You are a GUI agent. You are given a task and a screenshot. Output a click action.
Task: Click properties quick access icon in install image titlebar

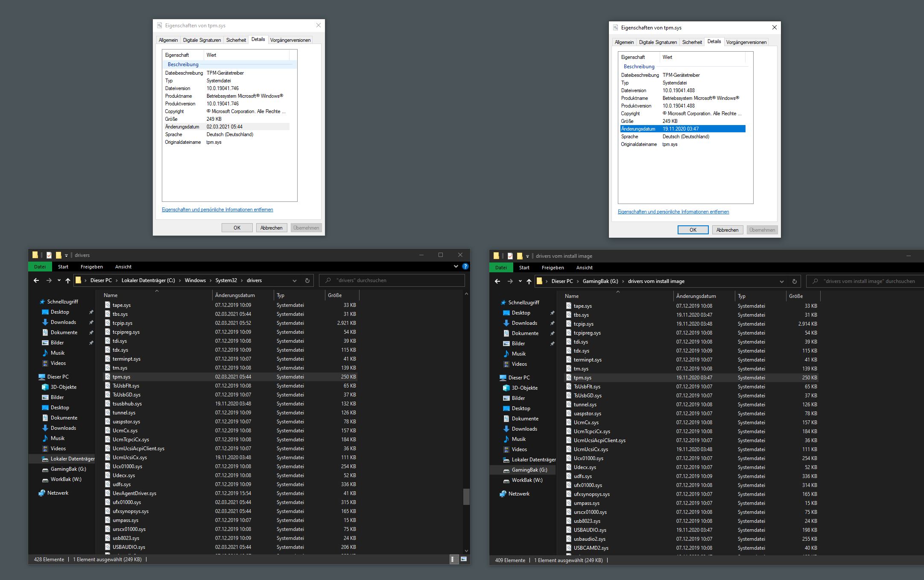pyautogui.click(x=510, y=256)
